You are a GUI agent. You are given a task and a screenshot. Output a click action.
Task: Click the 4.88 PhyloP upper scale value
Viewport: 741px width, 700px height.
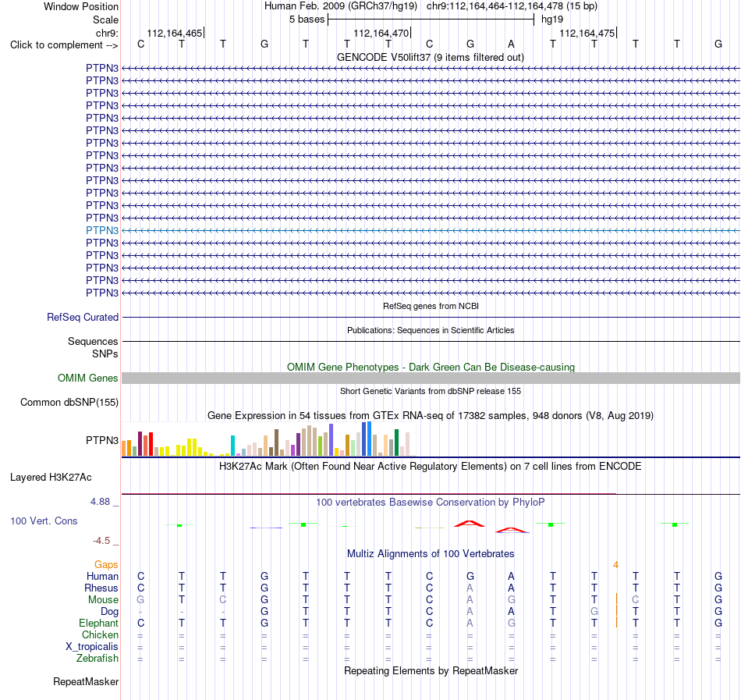100,502
